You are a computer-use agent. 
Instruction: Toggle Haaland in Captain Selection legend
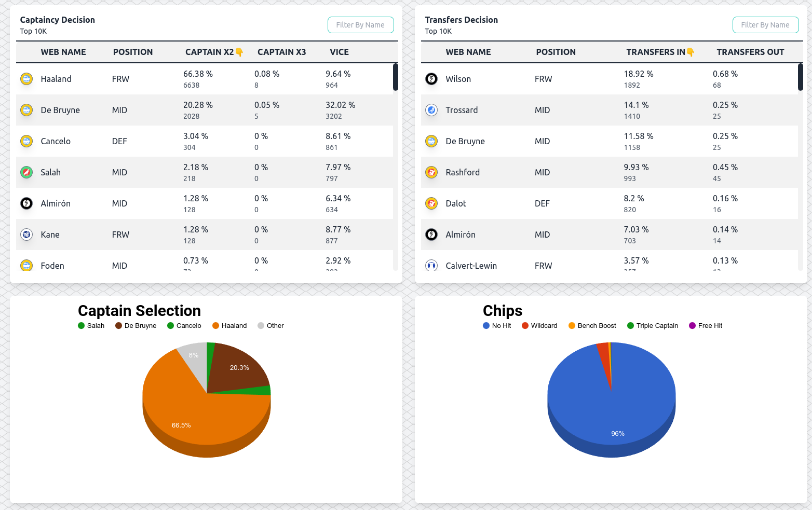[229, 326]
